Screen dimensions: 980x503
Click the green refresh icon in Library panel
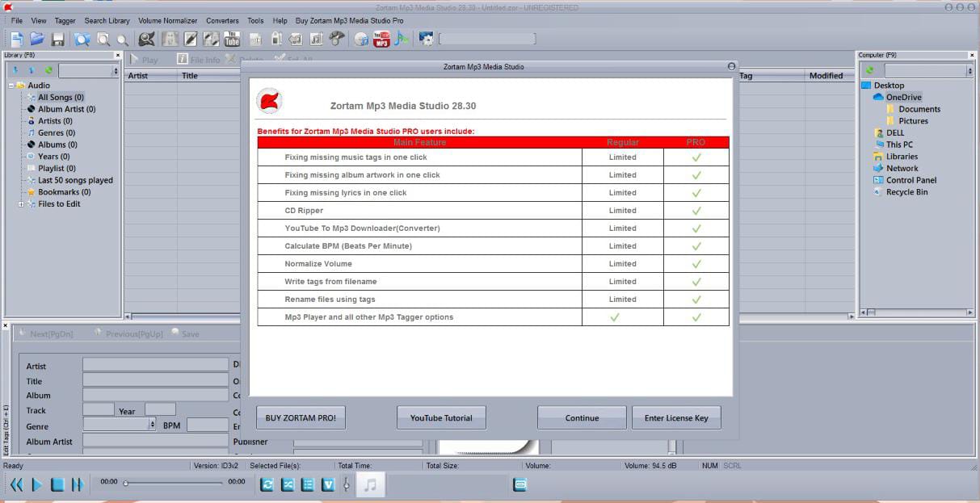(x=49, y=71)
